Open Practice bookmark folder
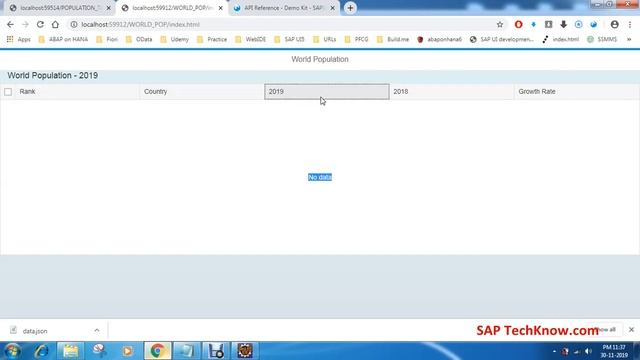 212,39
